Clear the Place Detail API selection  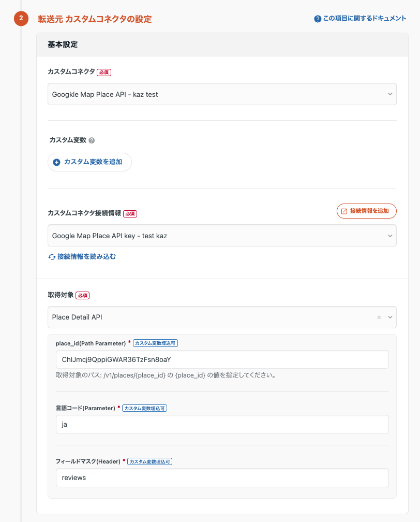tap(379, 317)
